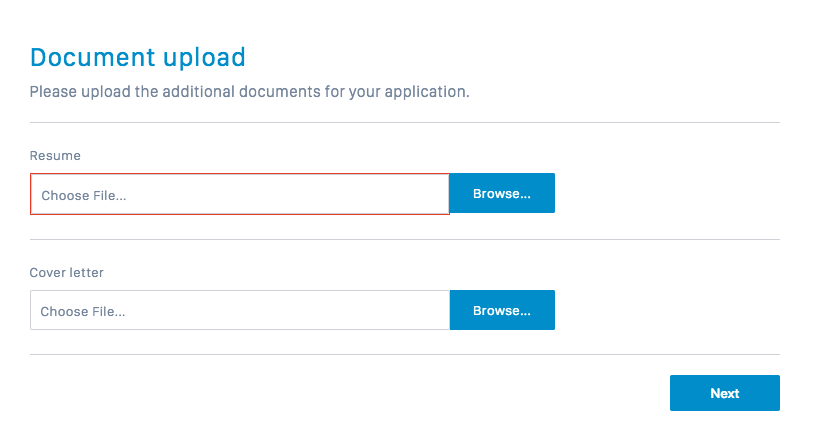The height and width of the screenshot is (440, 818).
Task: Click empty right end of Cover letter input
Action: pyautogui.click(x=420, y=310)
